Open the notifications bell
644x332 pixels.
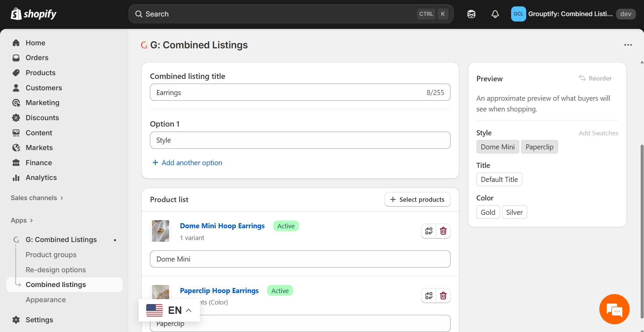tap(495, 14)
